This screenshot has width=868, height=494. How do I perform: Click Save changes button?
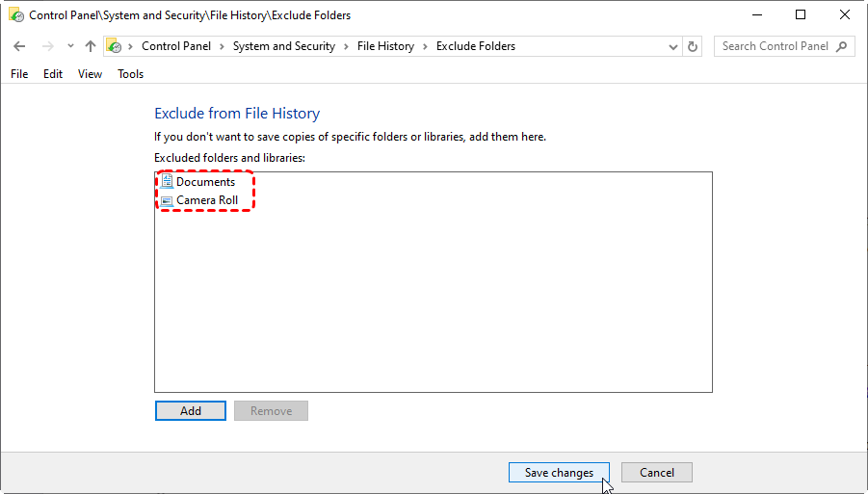559,473
